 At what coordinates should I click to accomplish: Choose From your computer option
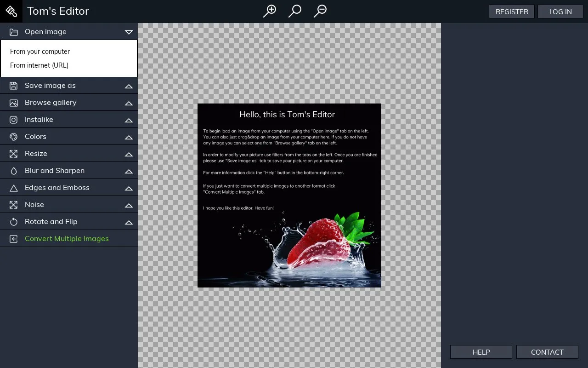point(40,52)
